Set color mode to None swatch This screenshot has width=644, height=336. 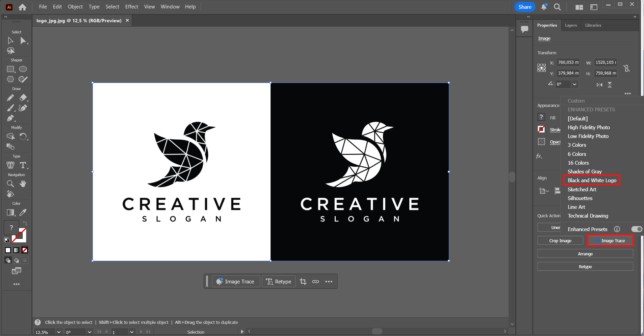click(x=25, y=250)
